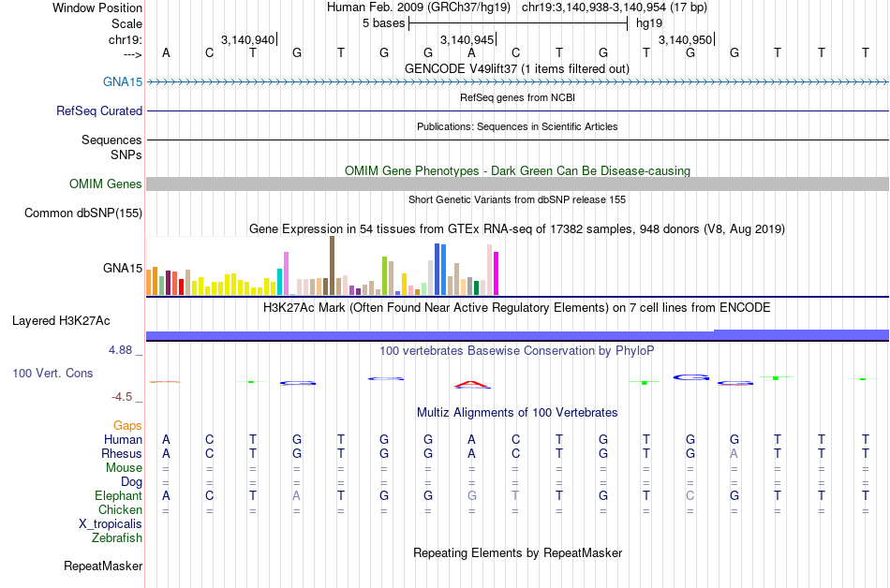Viewport: 890px width, 588px height.
Task: Click the GTEx Gene Expression track title
Action: (517, 229)
